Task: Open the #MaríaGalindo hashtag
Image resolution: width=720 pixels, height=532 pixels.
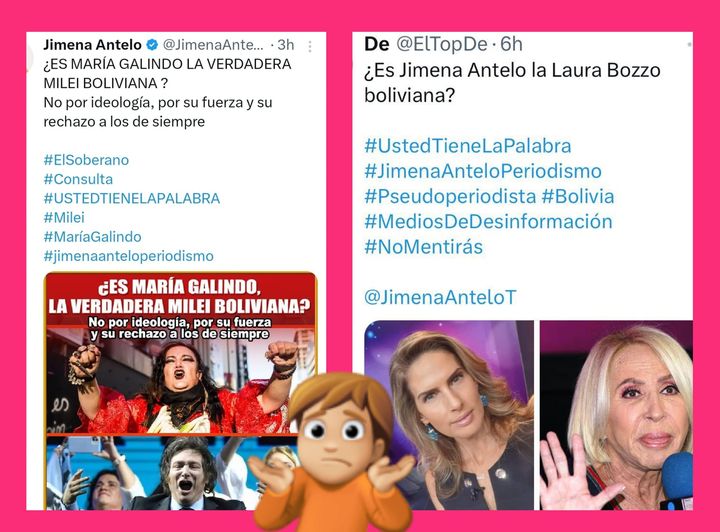Action: pos(92,237)
